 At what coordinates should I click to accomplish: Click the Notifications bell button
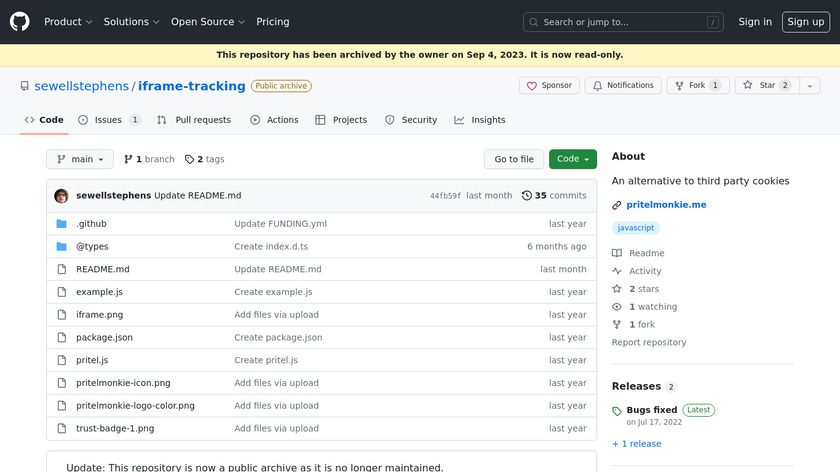[623, 86]
